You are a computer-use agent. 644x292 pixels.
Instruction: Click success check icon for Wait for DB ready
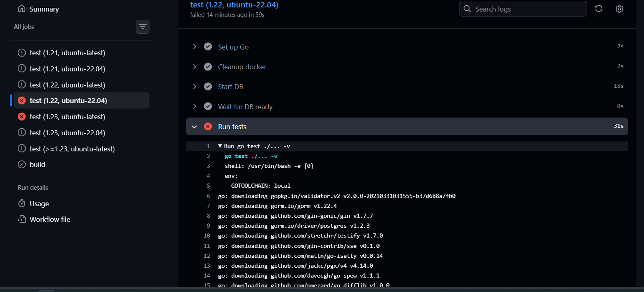(208, 107)
